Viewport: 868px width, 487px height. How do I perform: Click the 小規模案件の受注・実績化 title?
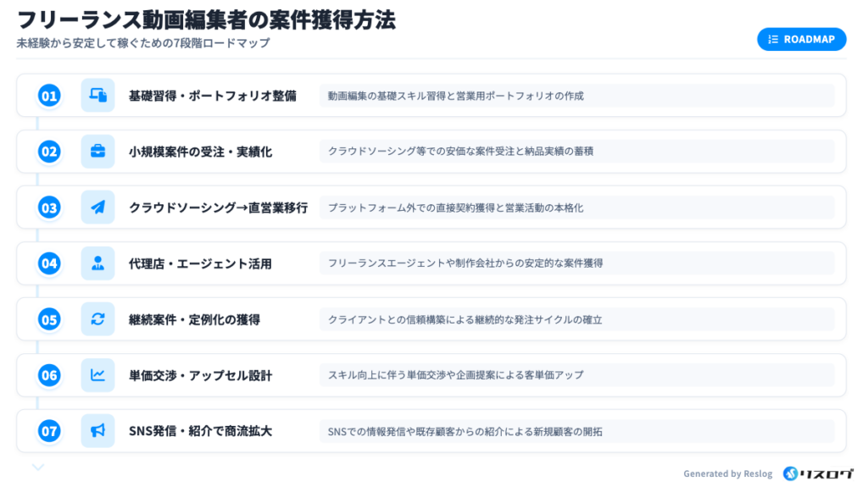[x=200, y=152]
